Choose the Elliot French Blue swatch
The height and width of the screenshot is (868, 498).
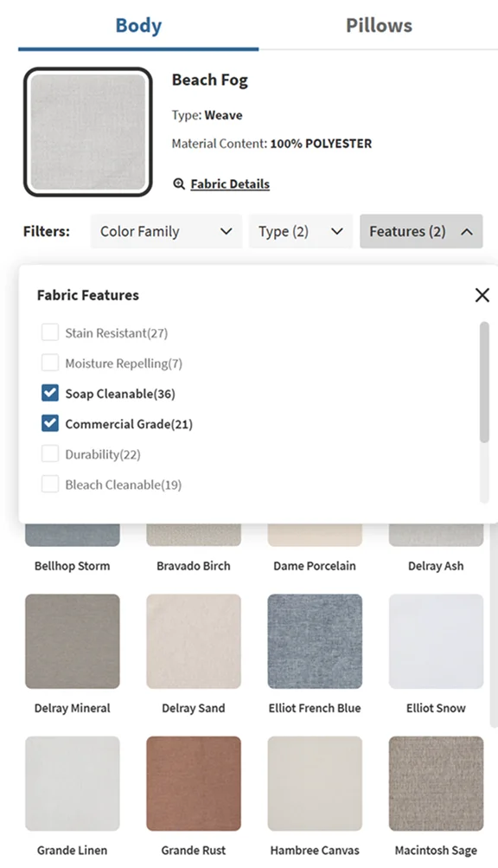click(x=315, y=641)
